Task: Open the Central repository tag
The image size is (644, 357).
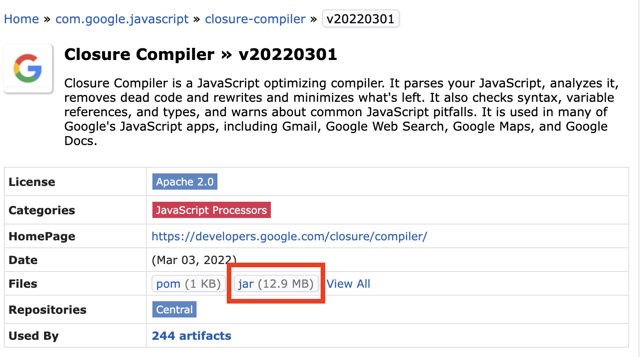Action: [175, 310]
